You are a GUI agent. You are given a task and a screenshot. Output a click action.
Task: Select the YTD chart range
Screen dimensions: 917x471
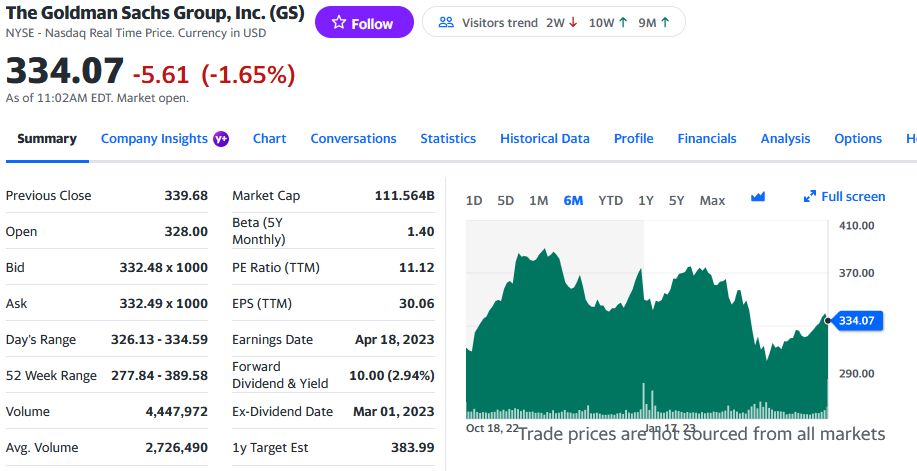(611, 201)
